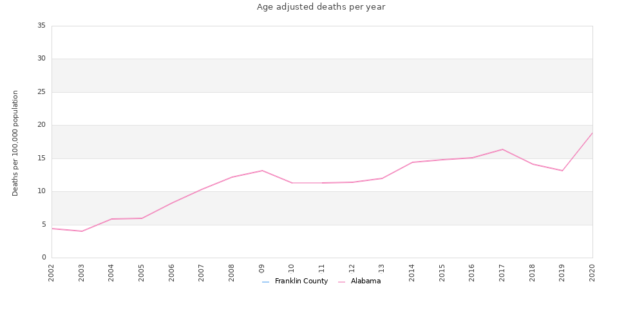Select the Alabama data point at 2017

click(502, 149)
